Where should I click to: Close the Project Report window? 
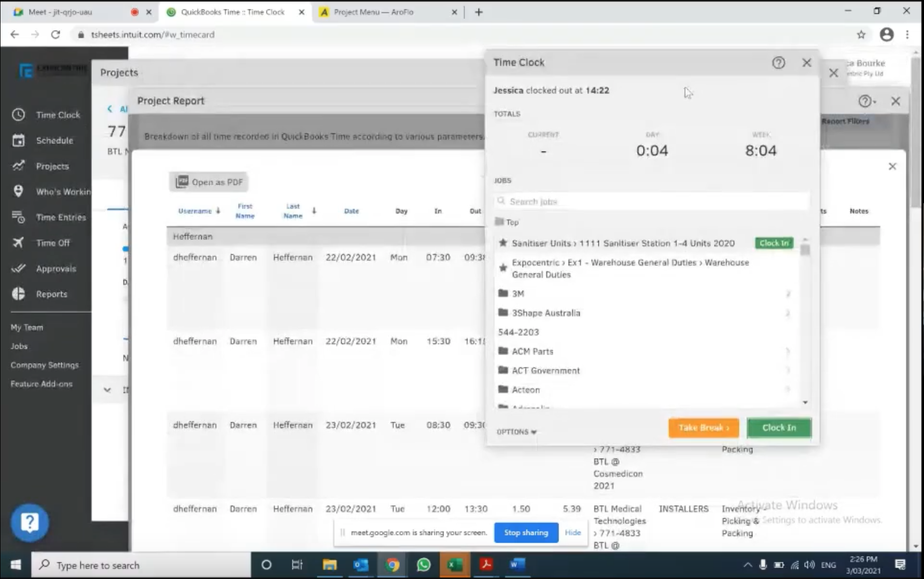895,101
